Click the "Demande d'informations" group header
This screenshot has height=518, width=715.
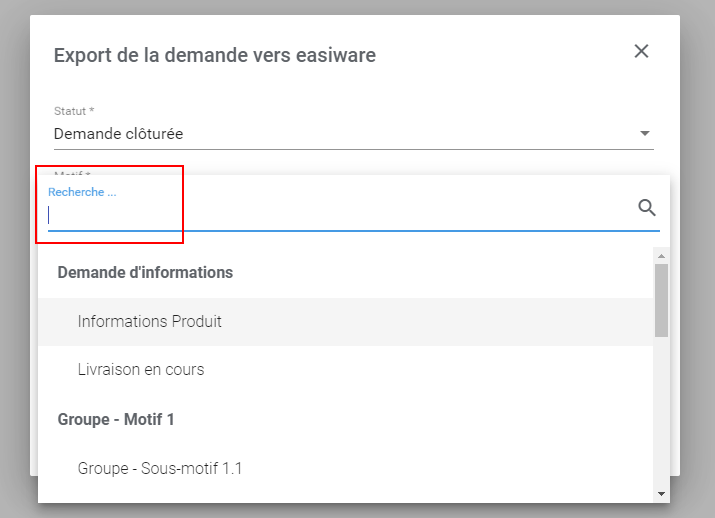[x=145, y=272]
